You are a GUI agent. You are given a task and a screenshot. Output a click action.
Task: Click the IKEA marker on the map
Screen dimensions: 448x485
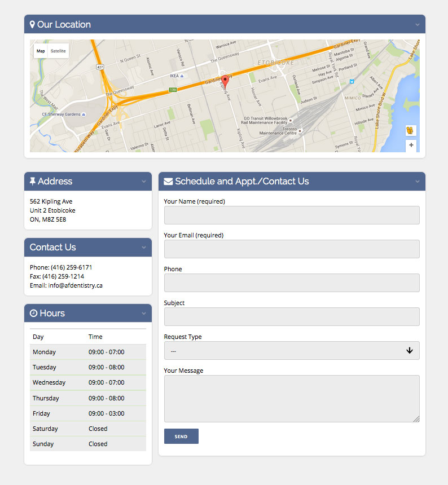tap(182, 76)
